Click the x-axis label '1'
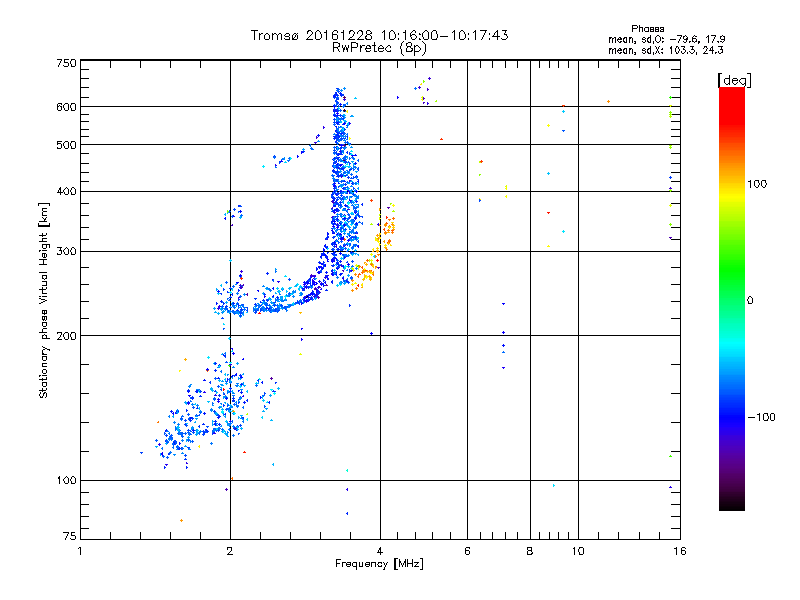The image size is (800, 600). 80,551
